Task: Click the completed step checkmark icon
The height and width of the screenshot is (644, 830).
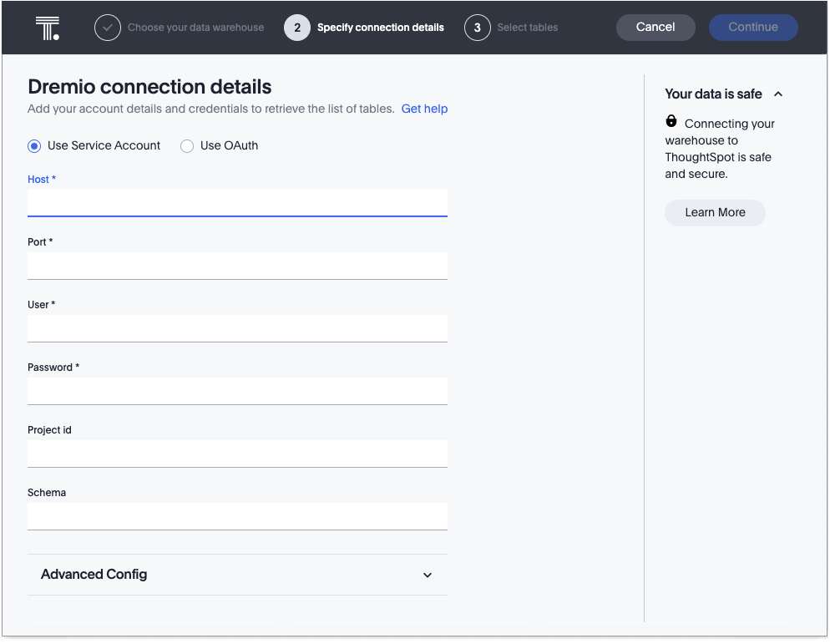Action: tap(107, 28)
